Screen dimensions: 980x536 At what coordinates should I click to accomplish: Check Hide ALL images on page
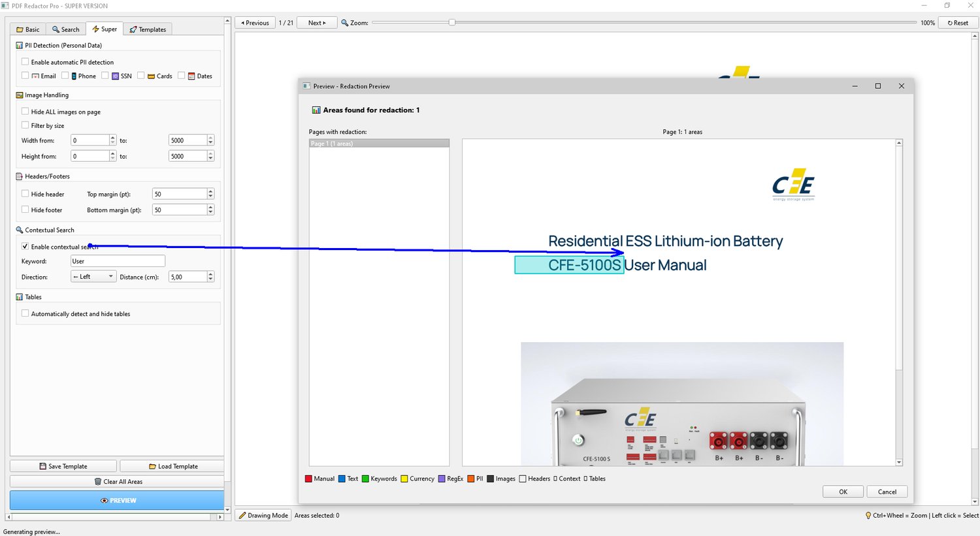(25, 112)
